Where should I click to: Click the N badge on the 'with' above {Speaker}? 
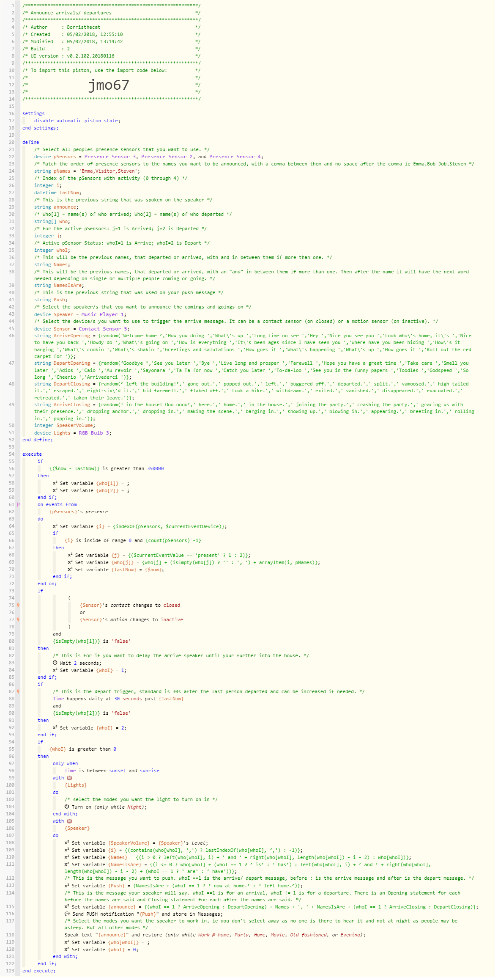(x=70, y=821)
